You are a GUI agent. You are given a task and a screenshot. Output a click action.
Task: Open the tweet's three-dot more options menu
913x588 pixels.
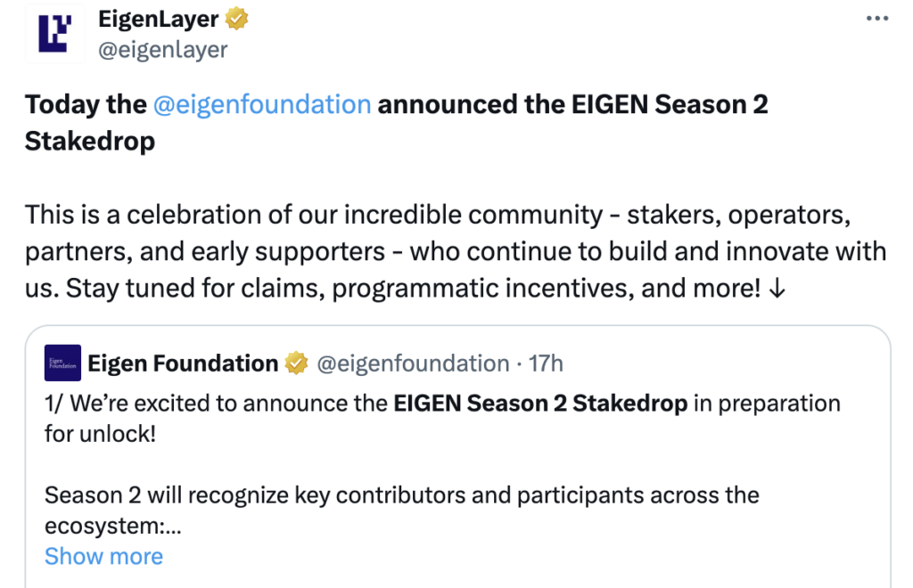tap(877, 19)
